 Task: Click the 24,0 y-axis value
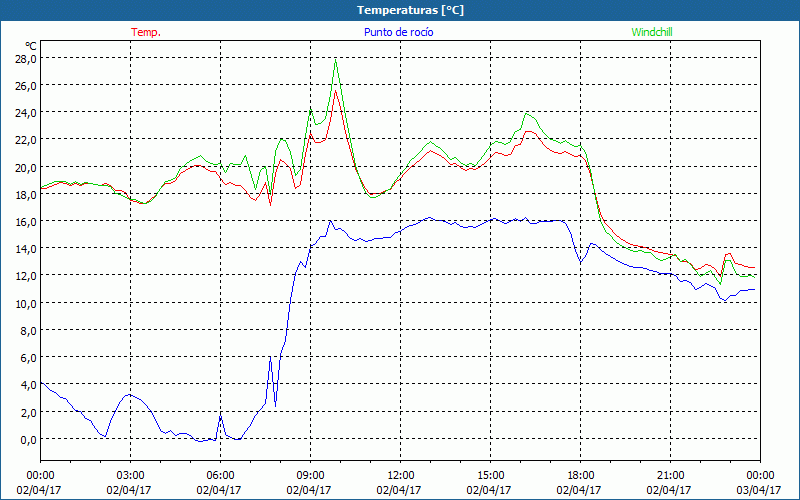26,113
